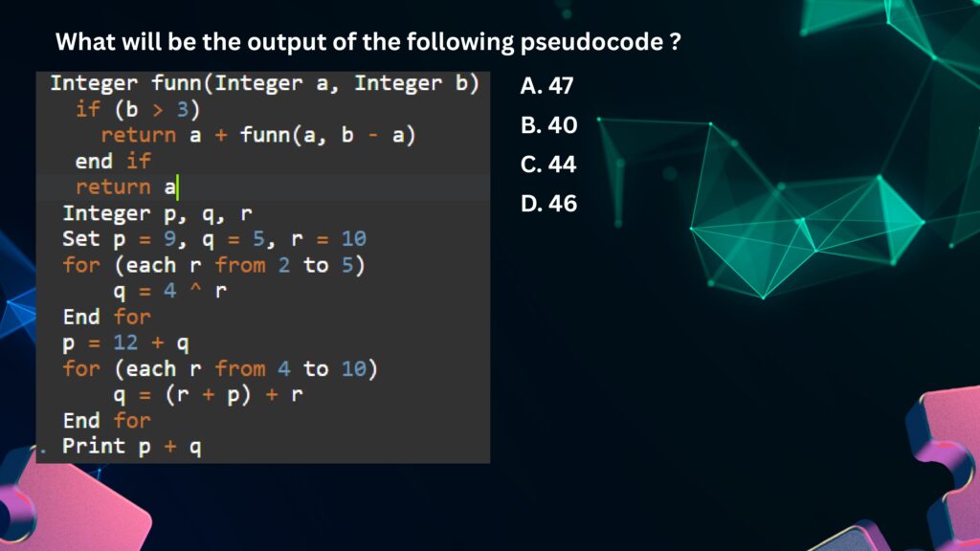Click the 'Print p + q' line

click(x=132, y=446)
